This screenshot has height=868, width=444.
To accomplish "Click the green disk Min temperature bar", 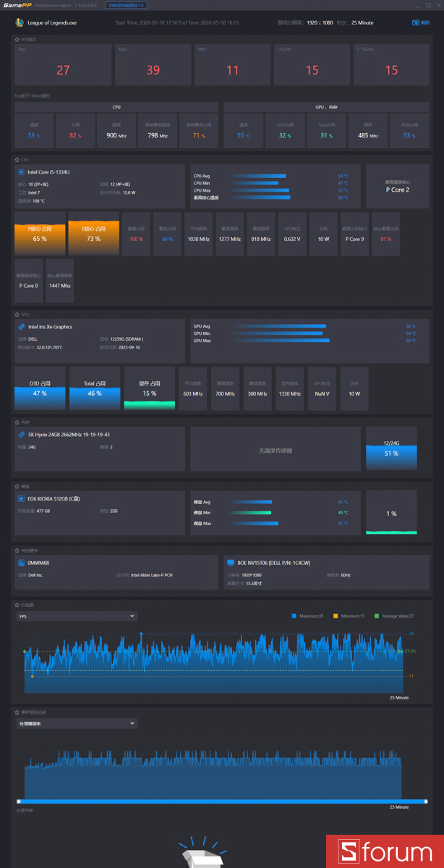I will pyautogui.click(x=251, y=512).
